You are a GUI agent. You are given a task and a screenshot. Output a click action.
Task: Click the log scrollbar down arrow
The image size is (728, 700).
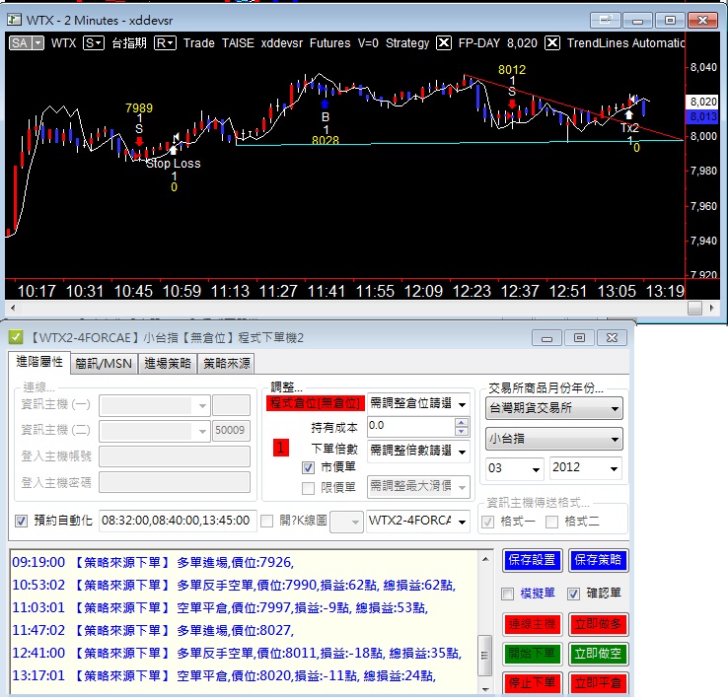(x=485, y=689)
